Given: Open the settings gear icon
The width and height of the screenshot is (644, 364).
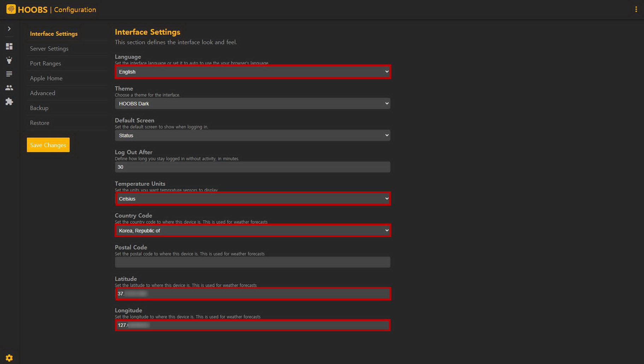Looking at the screenshot, I should [9, 358].
